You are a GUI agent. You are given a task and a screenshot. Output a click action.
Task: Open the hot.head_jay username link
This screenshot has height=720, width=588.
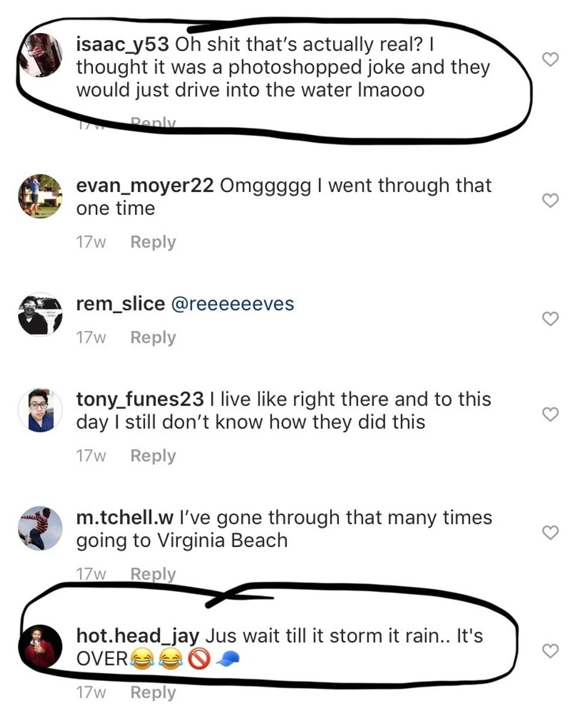click(137, 636)
